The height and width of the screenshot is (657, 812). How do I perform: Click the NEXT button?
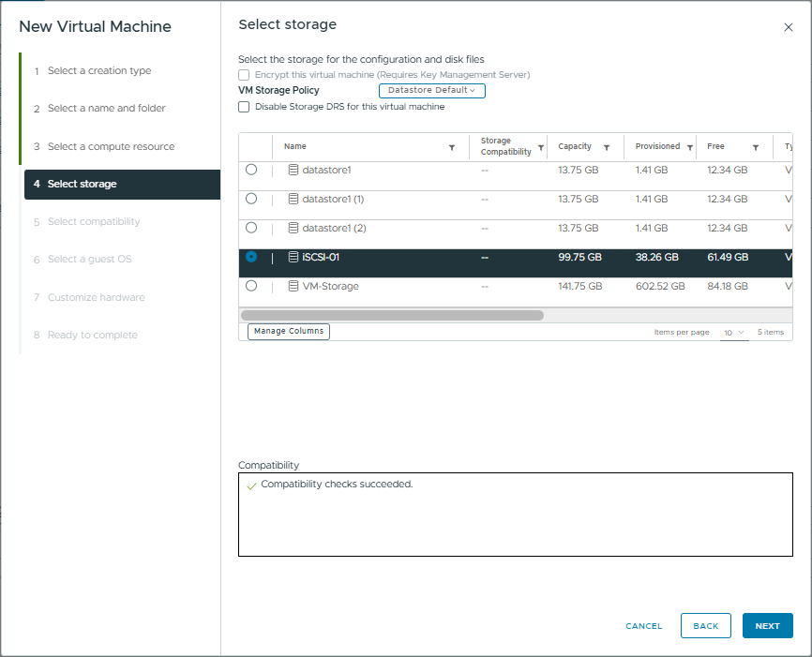point(767,626)
